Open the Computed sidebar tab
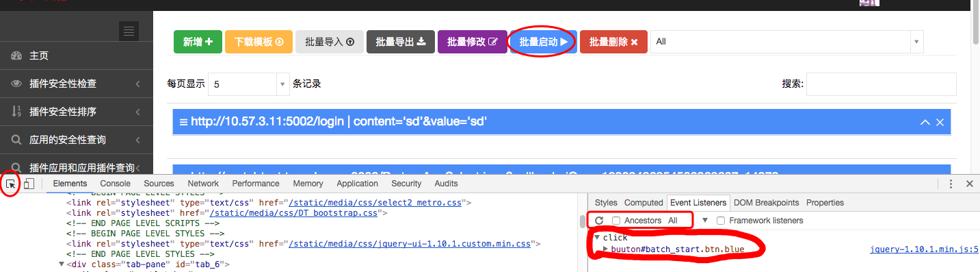 [644, 203]
